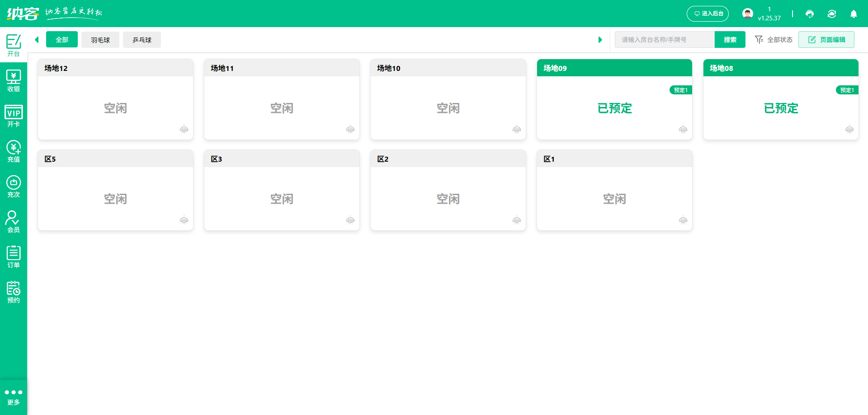Open the 预约 reservation sidebar icon

14,292
